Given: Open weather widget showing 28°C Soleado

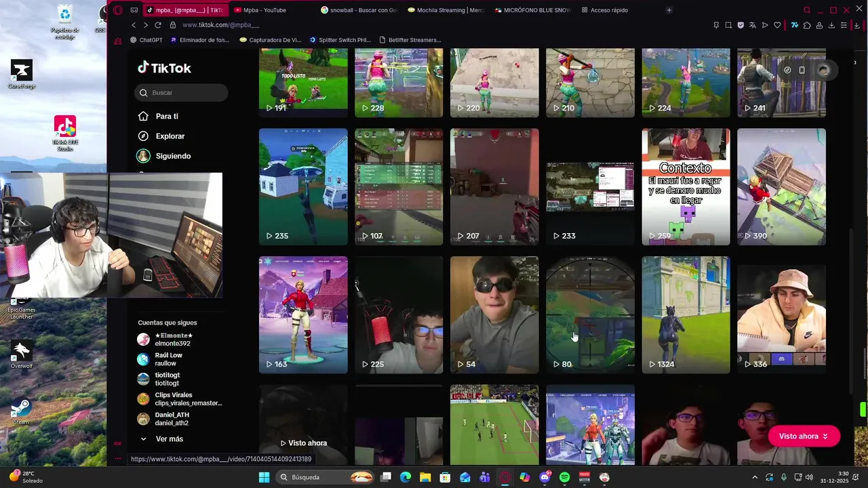Looking at the screenshot, I should pyautogui.click(x=27, y=477).
